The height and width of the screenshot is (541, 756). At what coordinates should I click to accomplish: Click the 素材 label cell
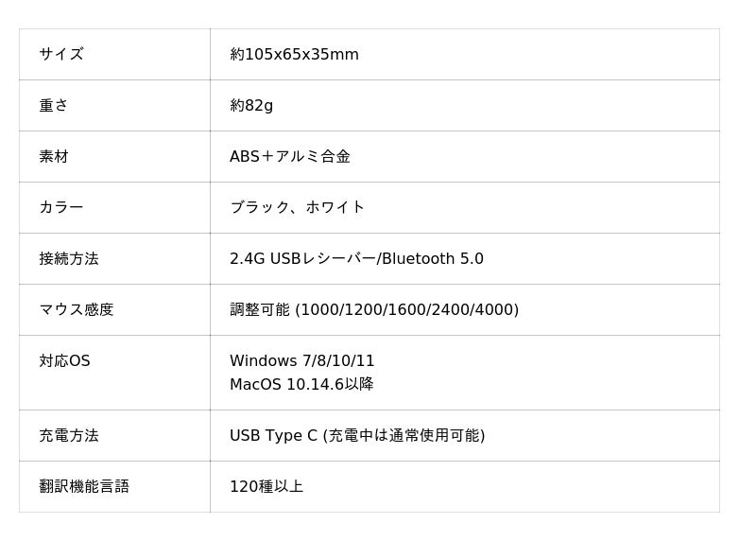click(x=54, y=156)
